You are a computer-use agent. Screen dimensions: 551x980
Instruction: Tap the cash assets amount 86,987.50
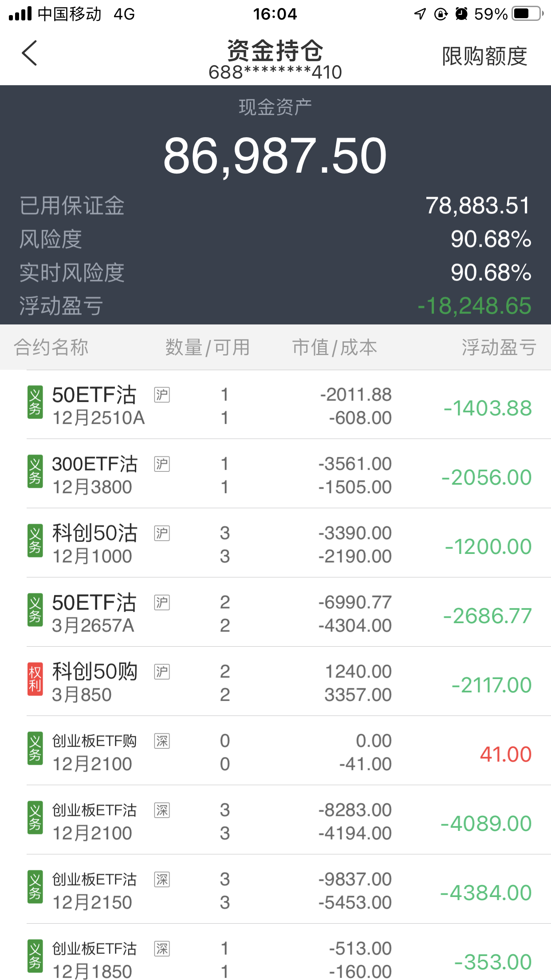coord(275,156)
